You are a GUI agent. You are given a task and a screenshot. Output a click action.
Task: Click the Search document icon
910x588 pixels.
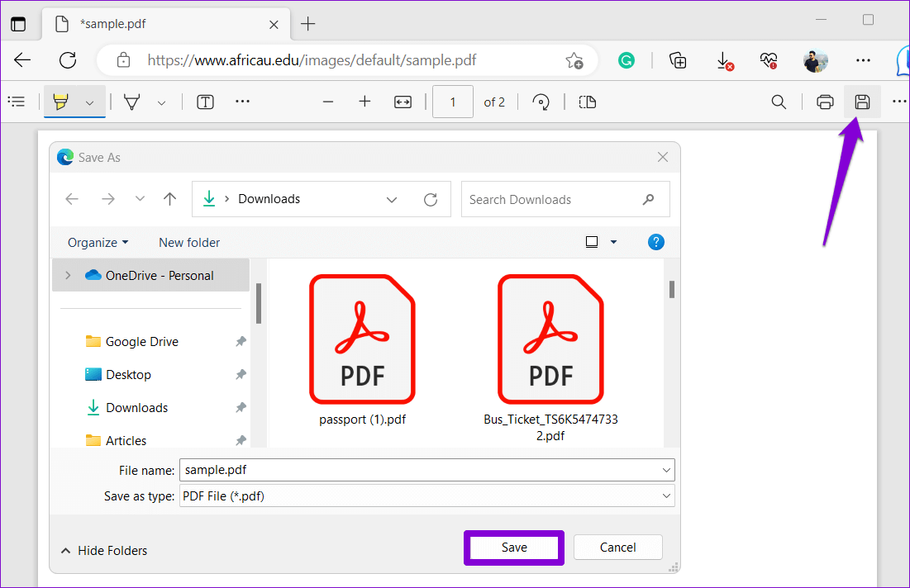pos(779,102)
